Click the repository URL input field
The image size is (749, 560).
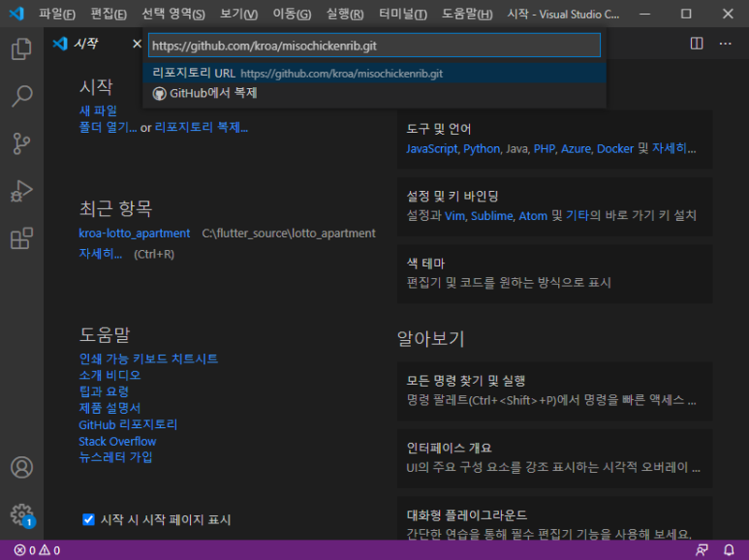[x=374, y=46]
